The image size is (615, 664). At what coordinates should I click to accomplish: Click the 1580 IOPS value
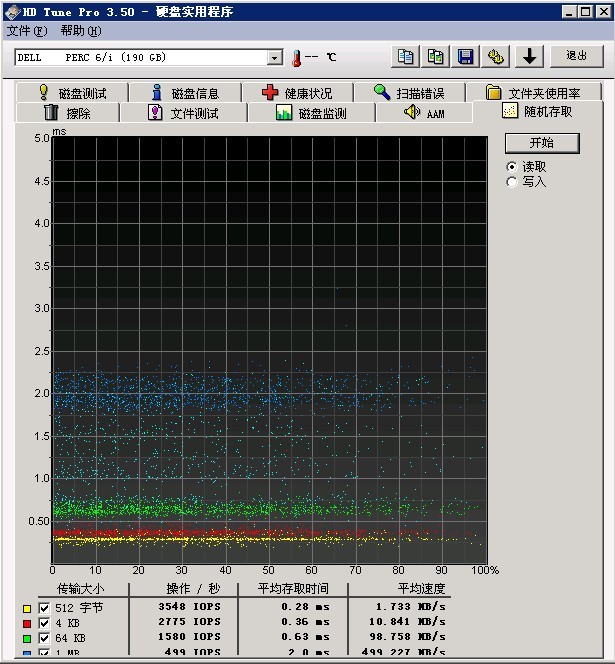(190, 636)
